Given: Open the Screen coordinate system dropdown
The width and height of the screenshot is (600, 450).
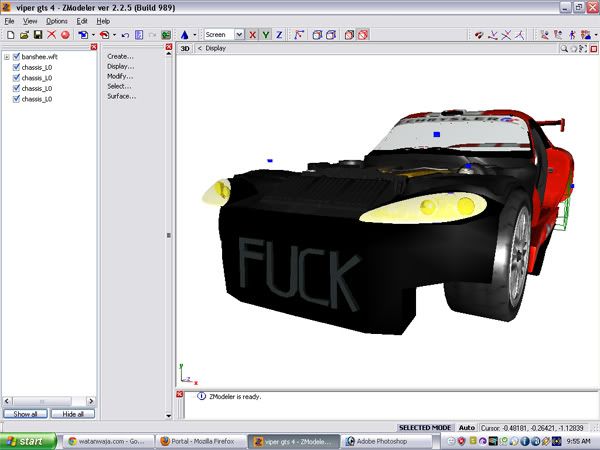Looking at the screenshot, I should coord(239,35).
